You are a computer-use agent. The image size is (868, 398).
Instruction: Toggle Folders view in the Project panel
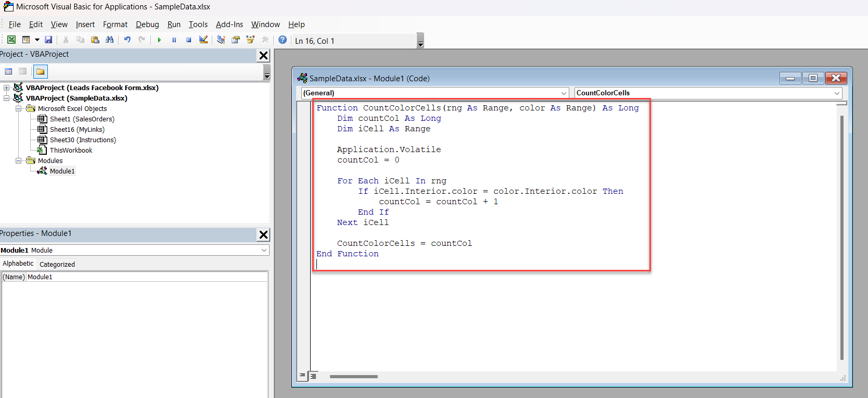pyautogui.click(x=40, y=71)
